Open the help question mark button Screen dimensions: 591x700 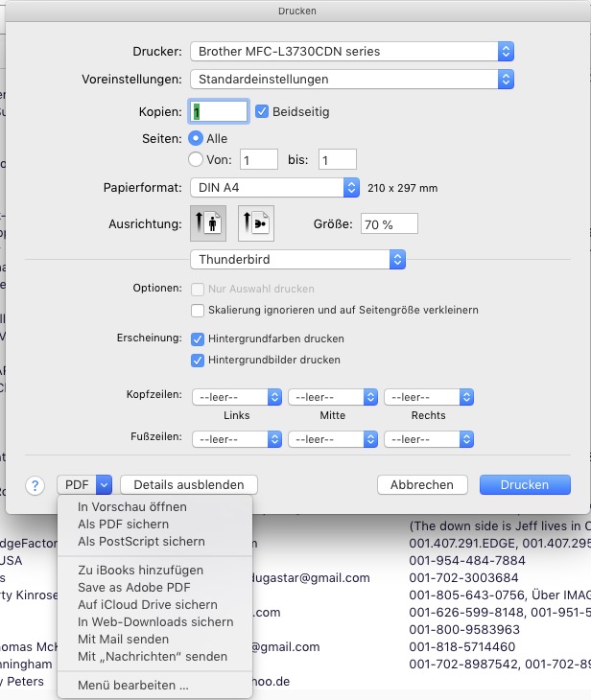(x=35, y=485)
